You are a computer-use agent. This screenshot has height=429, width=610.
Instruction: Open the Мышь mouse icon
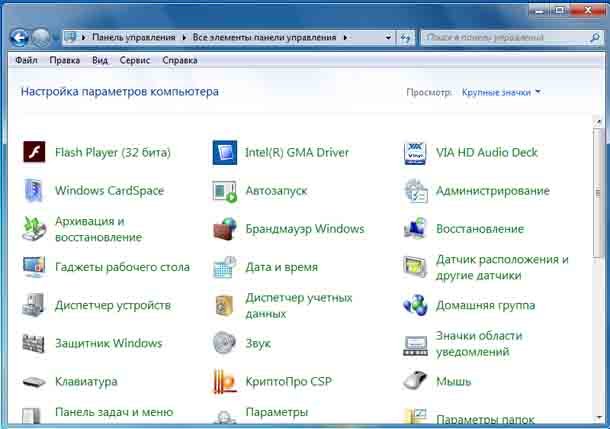point(415,380)
